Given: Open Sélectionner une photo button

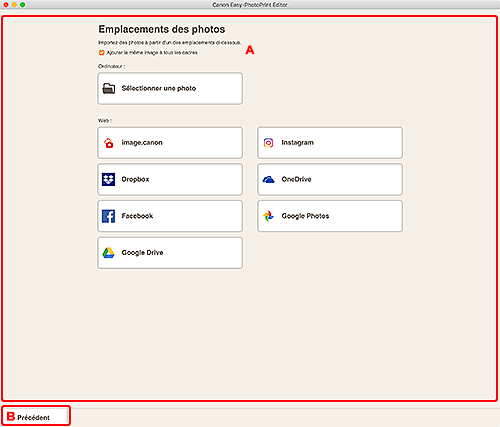Looking at the screenshot, I should pos(170,89).
